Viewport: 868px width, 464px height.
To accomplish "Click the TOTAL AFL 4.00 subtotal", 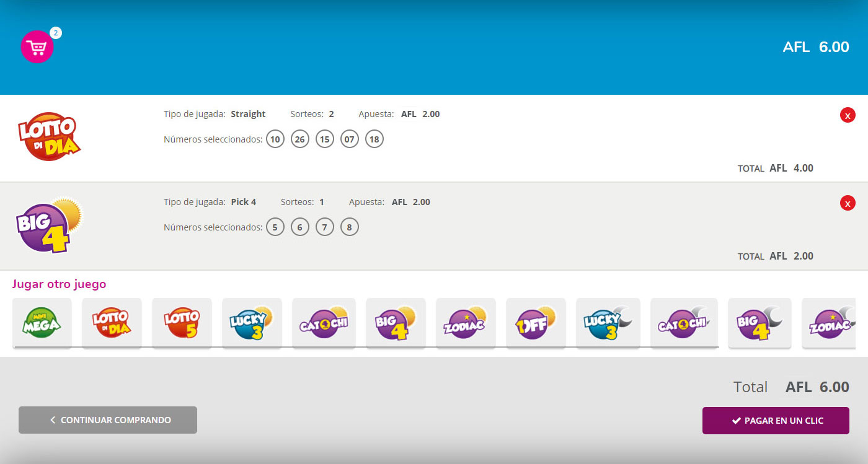I will (776, 168).
